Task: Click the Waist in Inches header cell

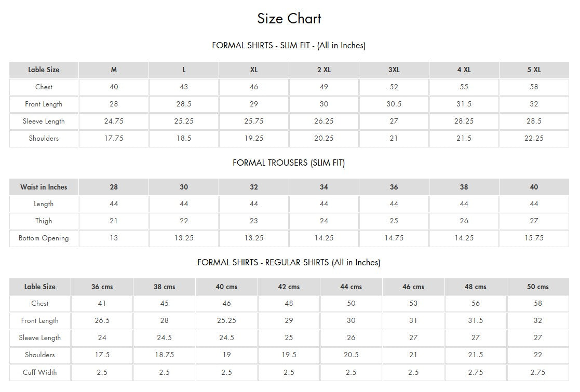Action: click(x=44, y=187)
